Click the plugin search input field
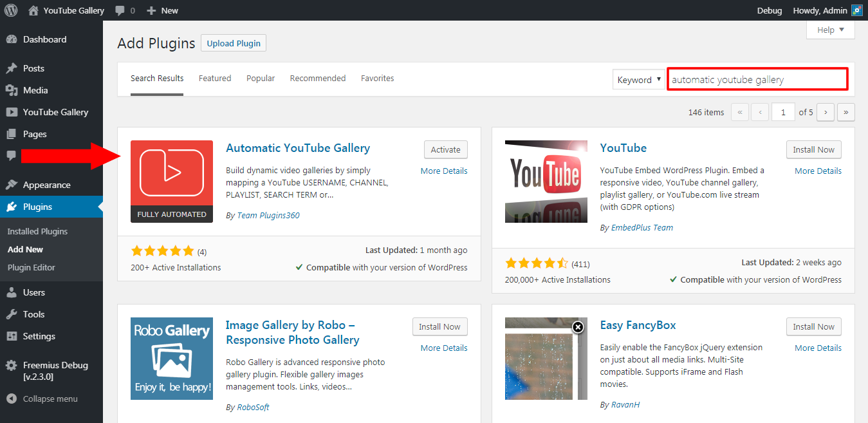This screenshot has width=868, height=423. pos(757,80)
